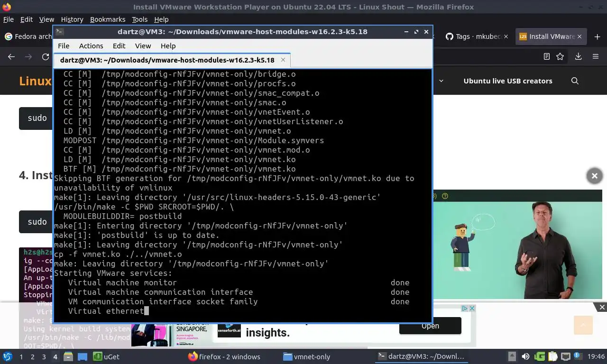
Task: Go forward in Firefox history
Action: (x=28, y=56)
